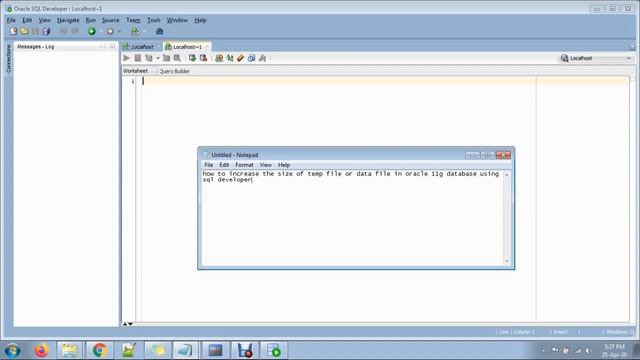Click the Unshared SQL Worksheet icon
640x360 pixels.
pos(219,58)
